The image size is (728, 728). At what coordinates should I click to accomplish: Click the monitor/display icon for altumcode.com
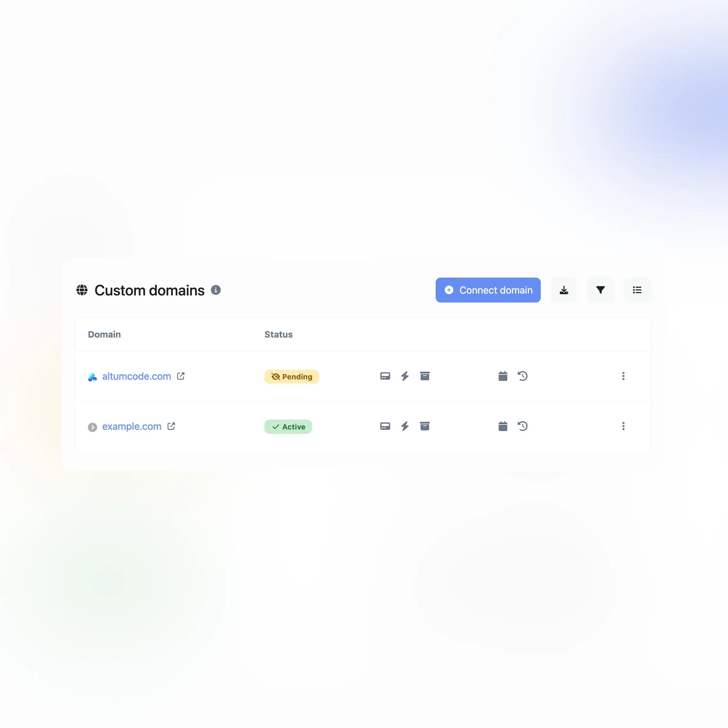click(385, 376)
